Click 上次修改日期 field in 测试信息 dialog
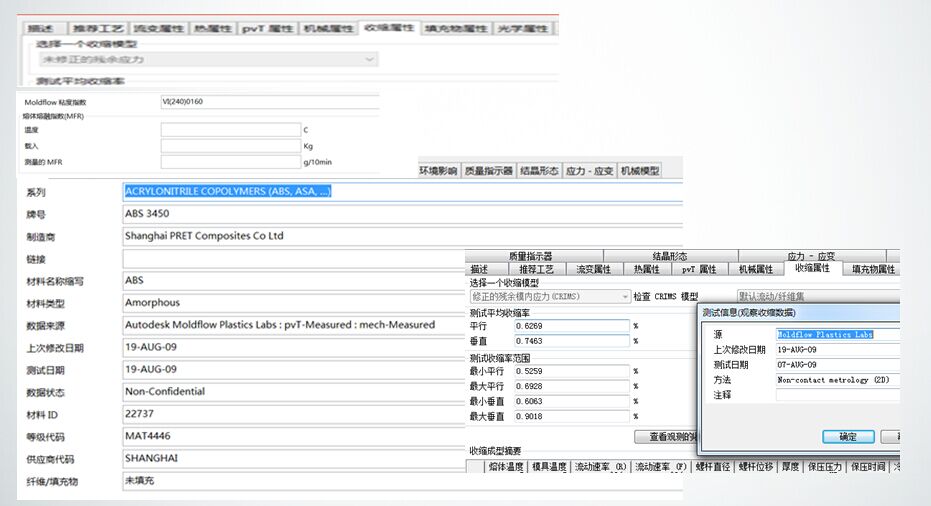This screenshot has height=506, width=931. pyautogui.click(x=838, y=350)
